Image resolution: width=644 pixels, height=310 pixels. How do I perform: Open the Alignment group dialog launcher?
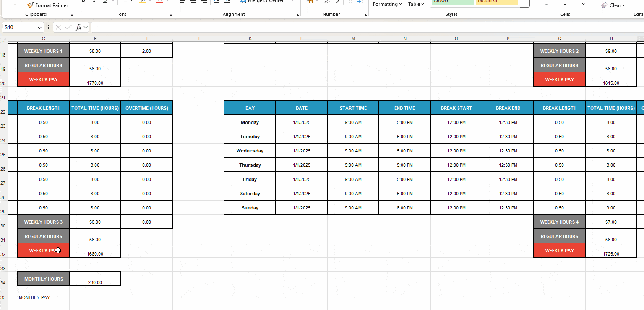(x=297, y=14)
